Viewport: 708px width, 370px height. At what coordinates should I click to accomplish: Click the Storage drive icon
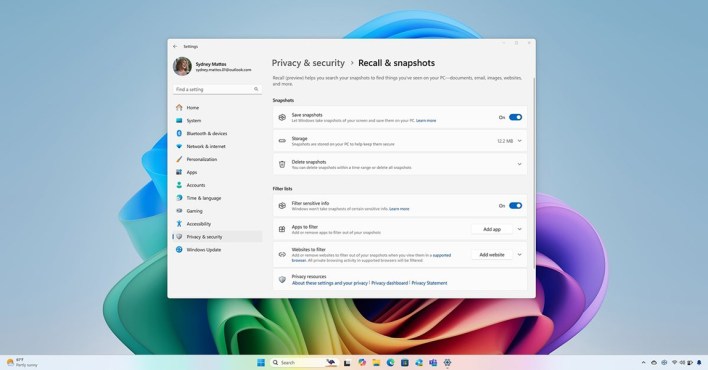(282, 141)
